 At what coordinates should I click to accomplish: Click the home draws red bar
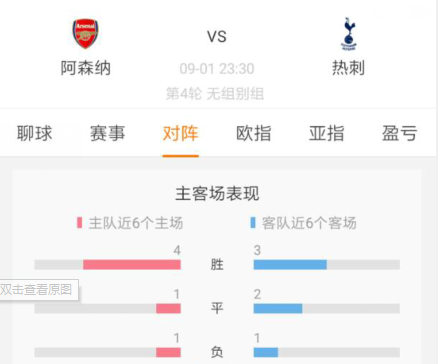click(x=168, y=308)
